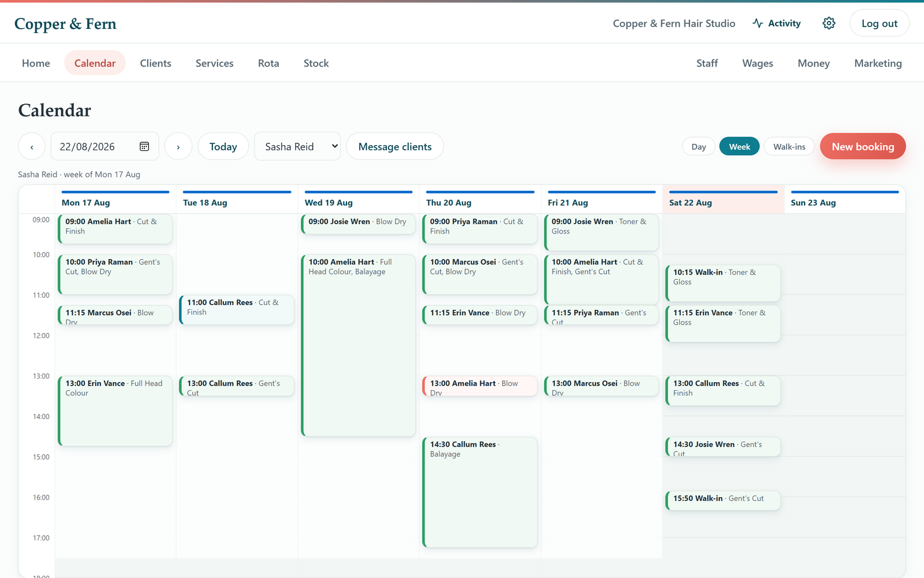Go to previous week arrow
The width and height of the screenshot is (924, 578).
point(32,146)
